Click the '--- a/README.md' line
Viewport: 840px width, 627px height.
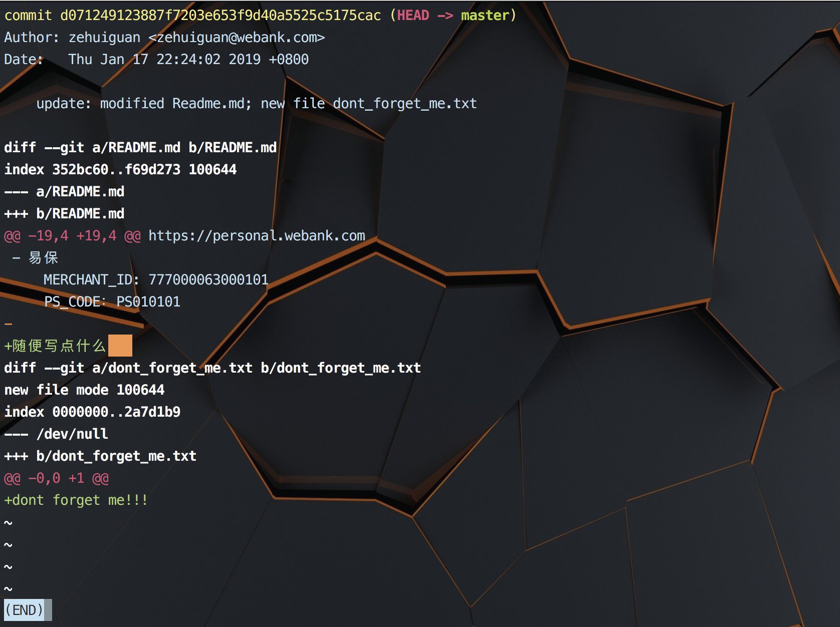click(x=64, y=192)
